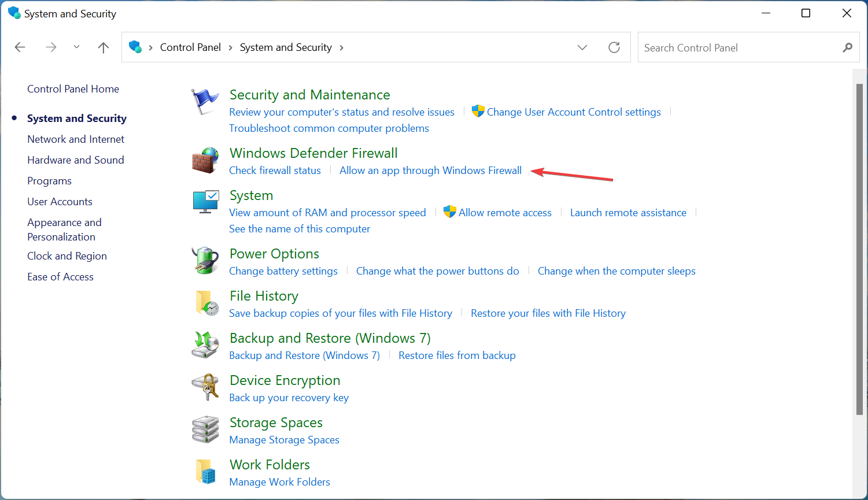The height and width of the screenshot is (500, 868).
Task: Open the System heading link
Action: (x=251, y=195)
